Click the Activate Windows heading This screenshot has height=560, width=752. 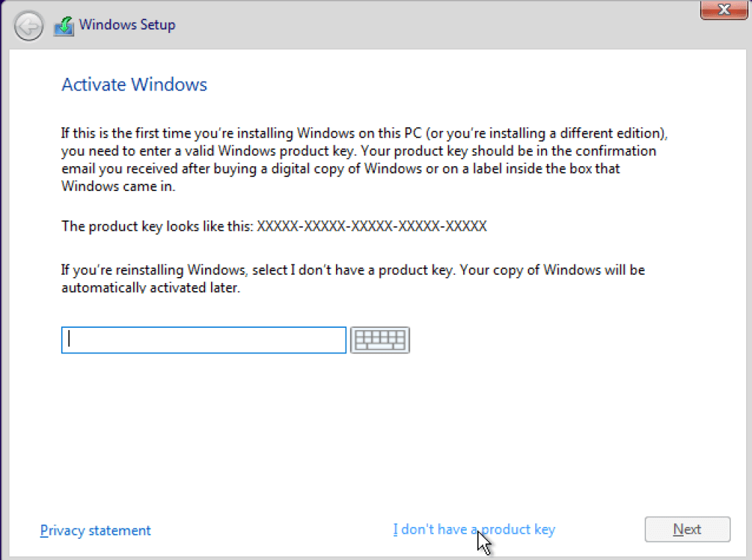(x=134, y=85)
